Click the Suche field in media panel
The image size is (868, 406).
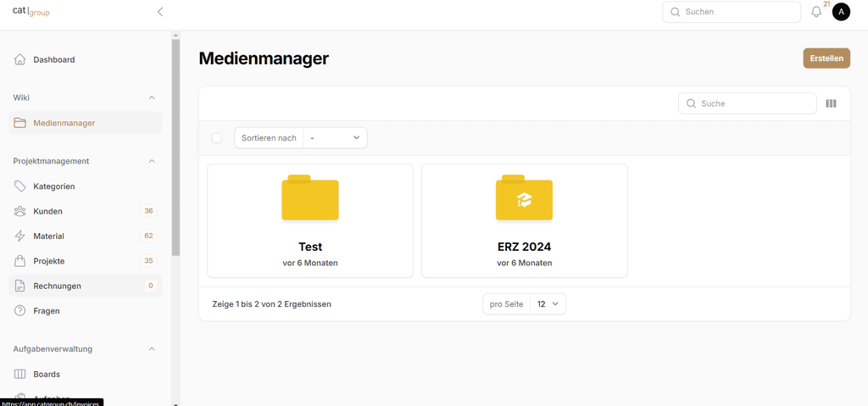click(748, 103)
